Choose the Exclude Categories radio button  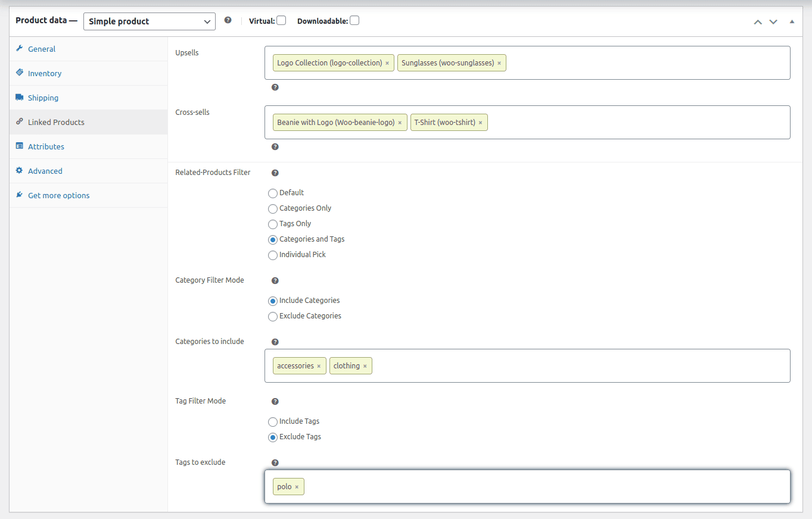(273, 316)
